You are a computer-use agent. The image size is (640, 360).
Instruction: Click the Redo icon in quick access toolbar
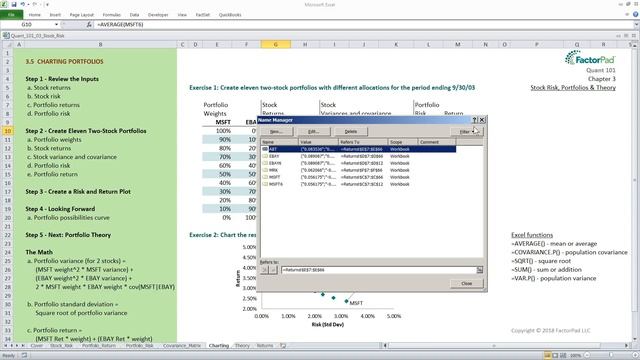35,4
